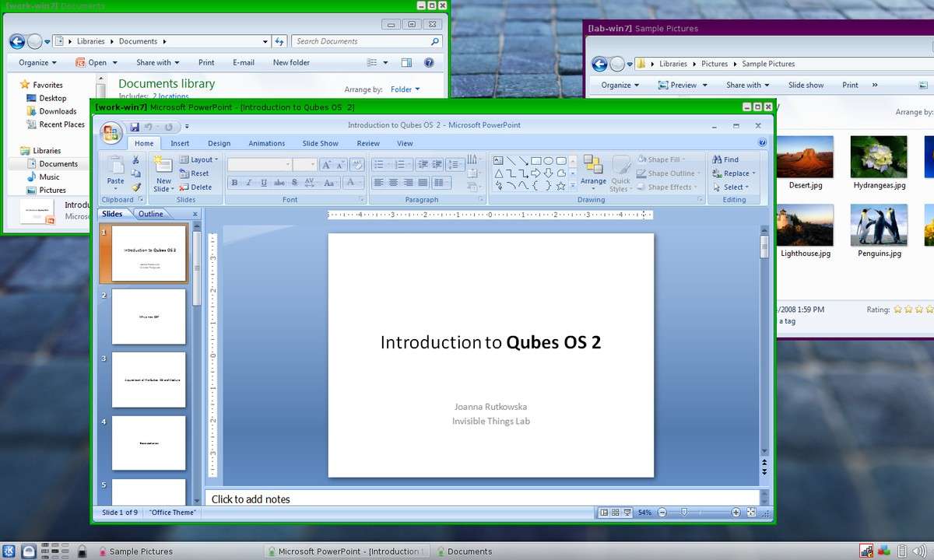Click the zoom out minus button
Screen dimensions: 934x560
point(662,513)
